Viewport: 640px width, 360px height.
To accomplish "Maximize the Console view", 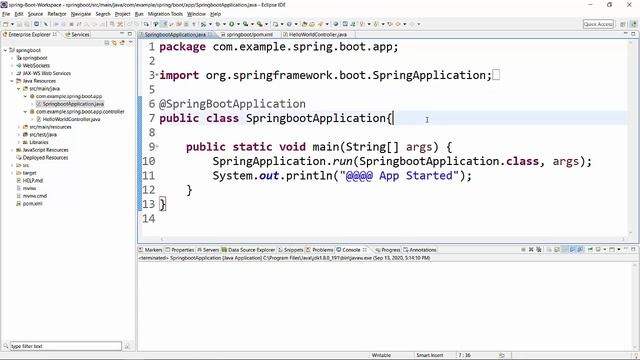I will click(633, 249).
